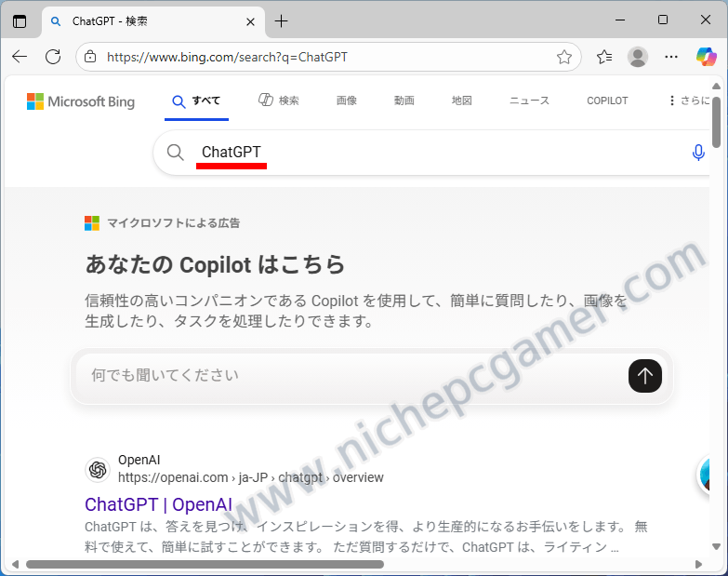Image resolution: width=728 pixels, height=576 pixels.
Task: Close the ChatGPT - 検索 tab
Action: click(x=250, y=21)
